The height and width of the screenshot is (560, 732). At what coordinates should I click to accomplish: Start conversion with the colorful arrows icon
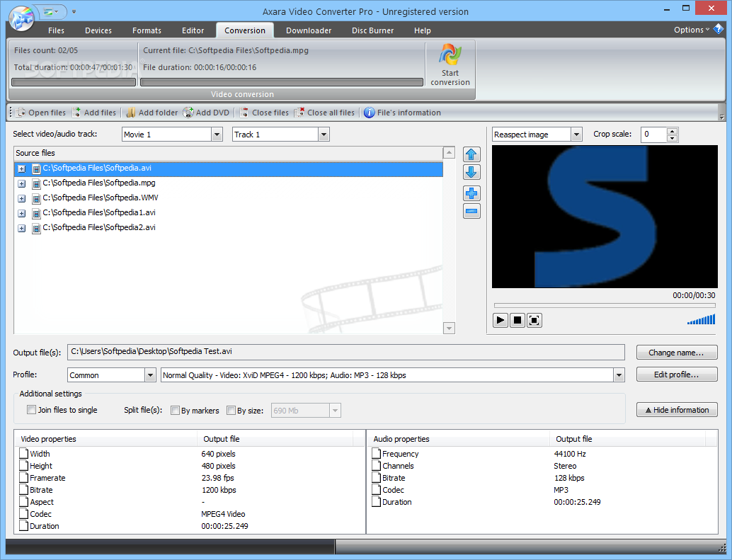click(x=450, y=55)
